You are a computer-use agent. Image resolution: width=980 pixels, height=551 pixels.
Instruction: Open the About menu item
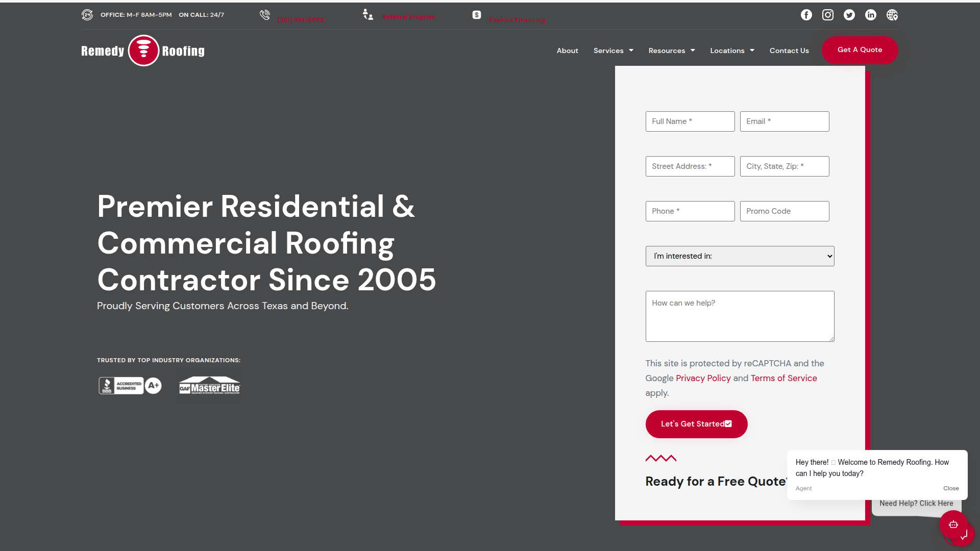568,51
